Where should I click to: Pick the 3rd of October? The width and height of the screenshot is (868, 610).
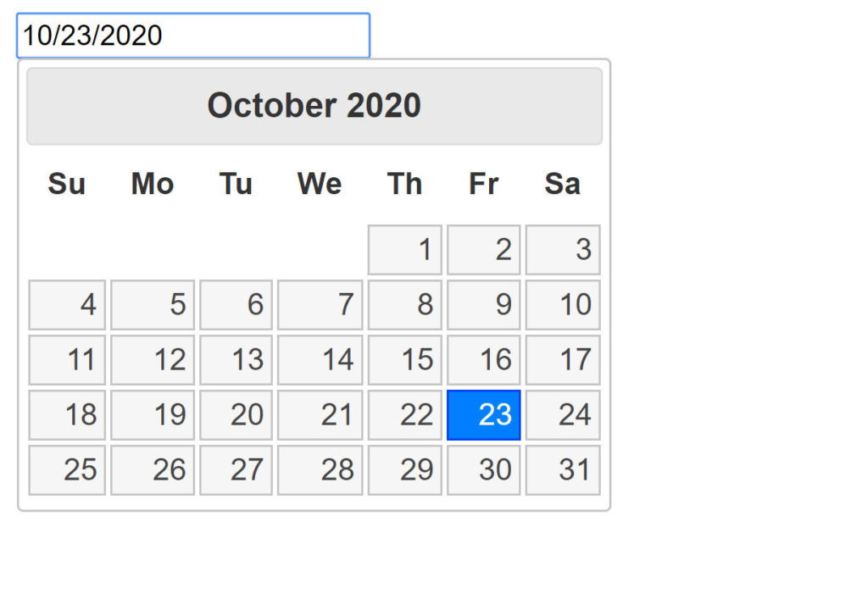click(x=562, y=249)
